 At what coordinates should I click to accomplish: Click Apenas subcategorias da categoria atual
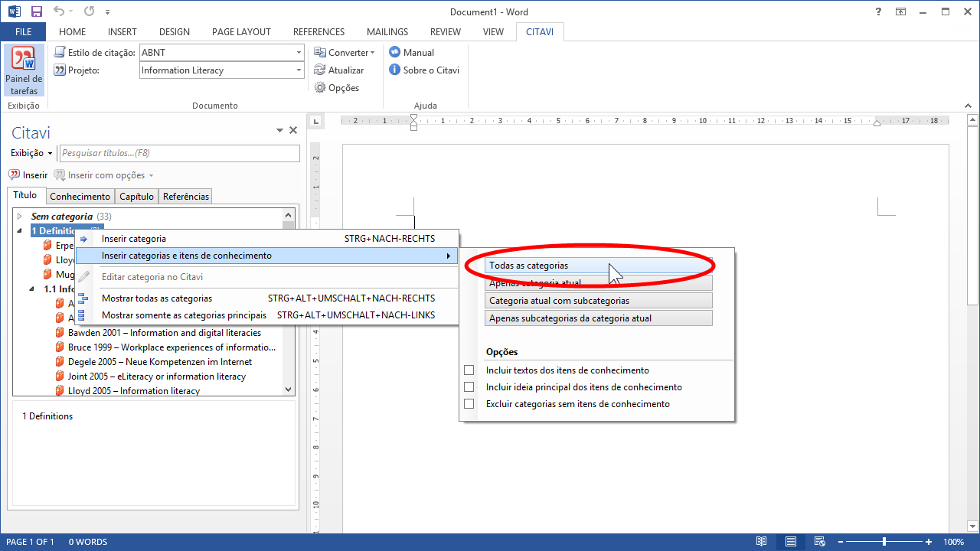point(599,318)
